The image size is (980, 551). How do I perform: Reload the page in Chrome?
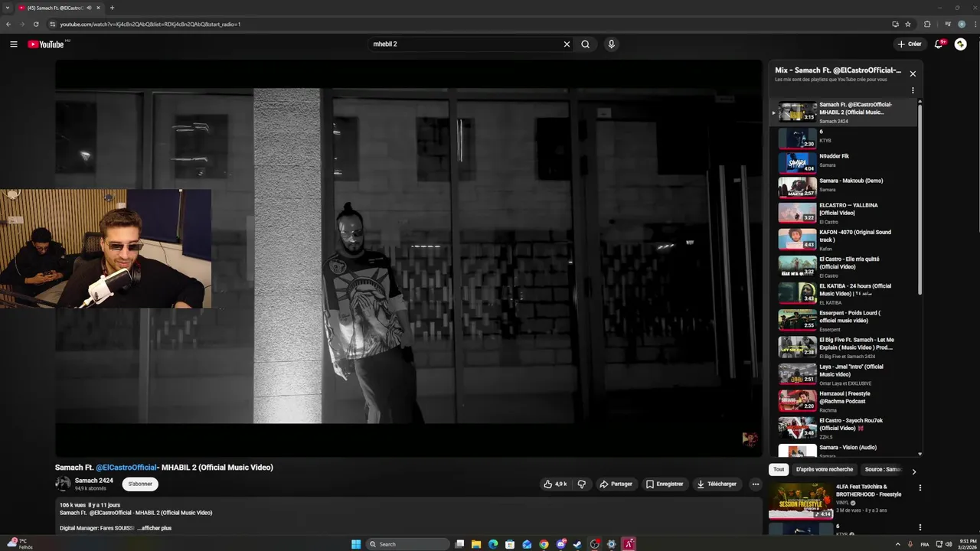[x=35, y=24]
